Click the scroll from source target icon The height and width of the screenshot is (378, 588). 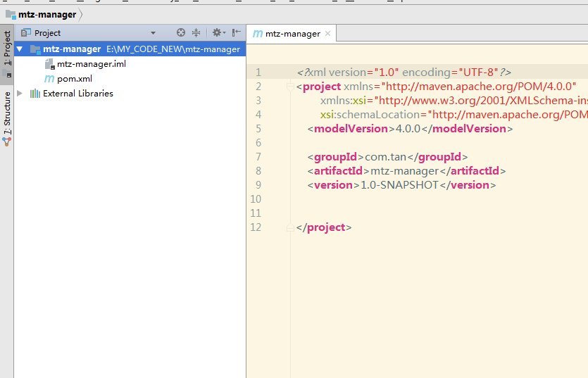pyautogui.click(x=181, y=32)
